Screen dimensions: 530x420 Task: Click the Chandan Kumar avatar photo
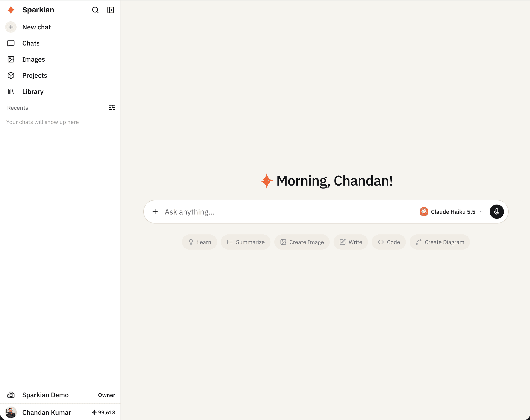11,412
